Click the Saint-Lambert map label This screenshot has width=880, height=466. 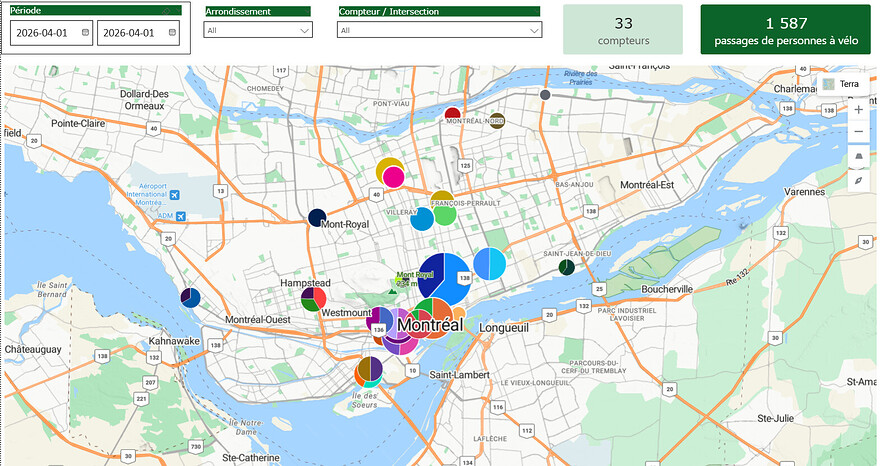459,374
